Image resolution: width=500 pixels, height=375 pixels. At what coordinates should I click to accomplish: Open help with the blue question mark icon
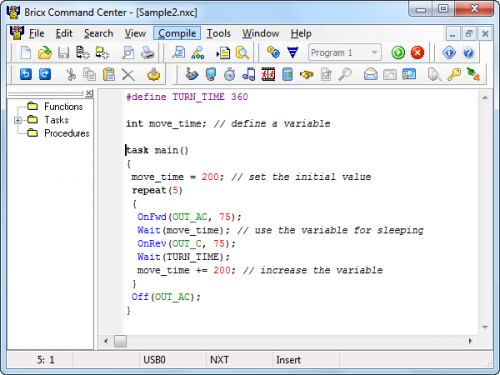[x=468, y=52]
